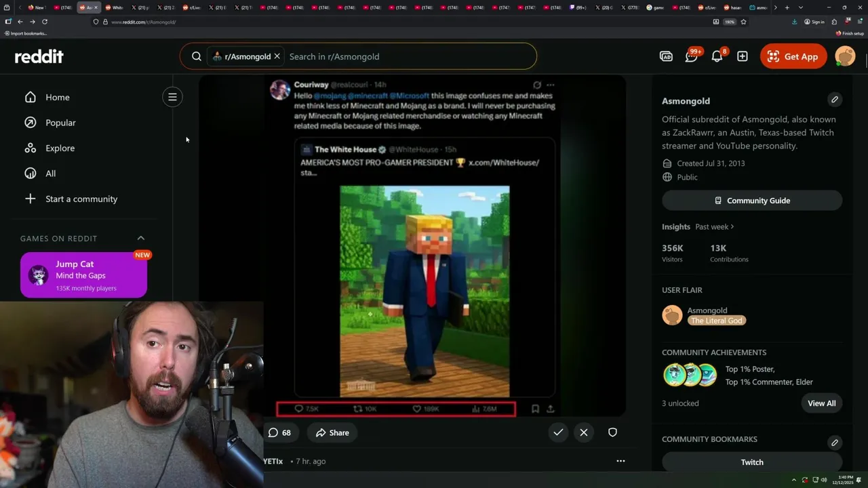Switch to the G778 browser tab
Image resolution: width=868 pixels, height=488 pixels.
pos(630,7)
